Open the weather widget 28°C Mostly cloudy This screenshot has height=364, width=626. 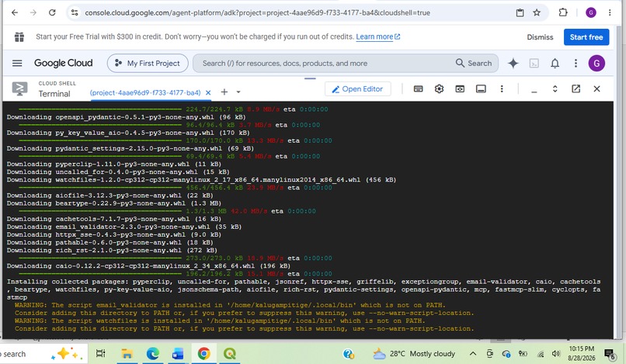click(414, 354)
